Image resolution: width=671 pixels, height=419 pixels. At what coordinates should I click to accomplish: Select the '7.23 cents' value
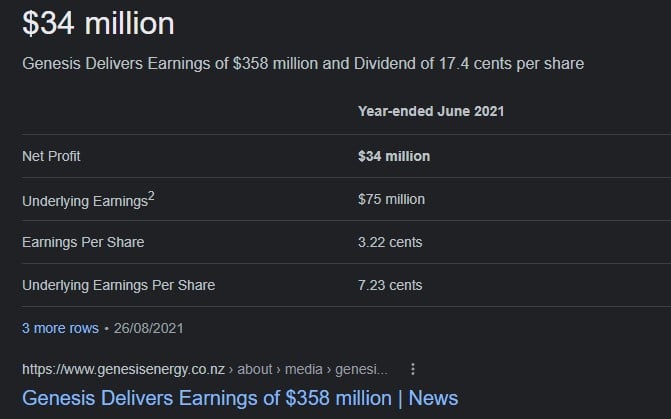390,285
